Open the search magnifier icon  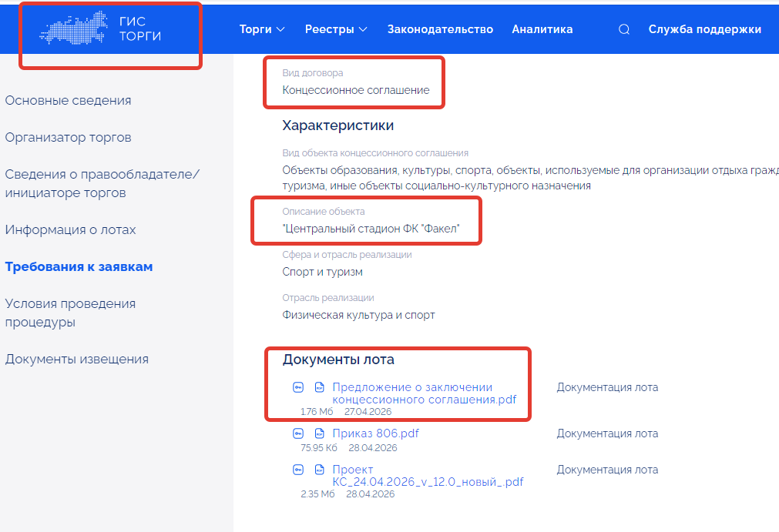[624, 29]
